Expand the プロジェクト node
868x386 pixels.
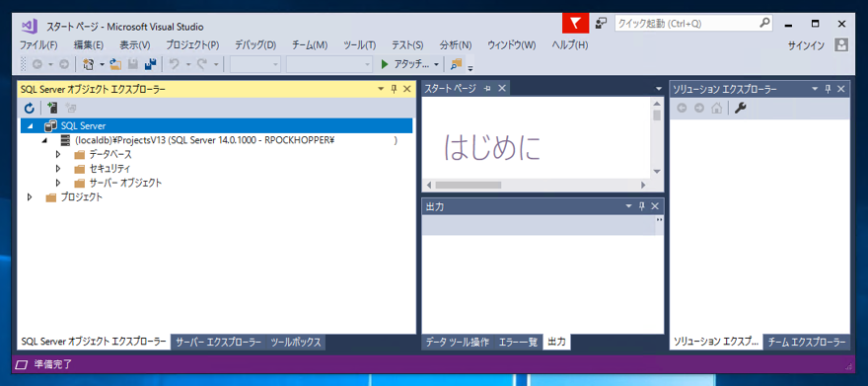[x=31, y=196]
